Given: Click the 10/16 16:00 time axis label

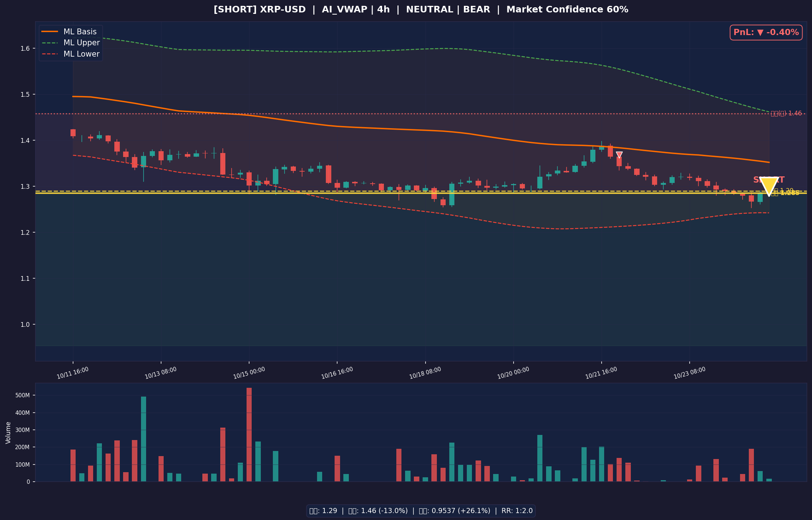Looking at the screenshot, I should [x=337, y=373].
